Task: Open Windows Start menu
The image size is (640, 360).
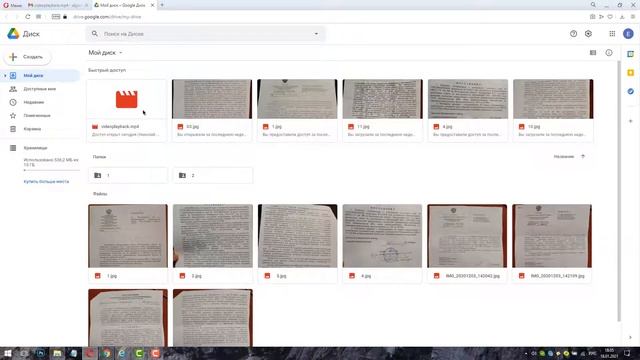Action: [x=7, y=353]
